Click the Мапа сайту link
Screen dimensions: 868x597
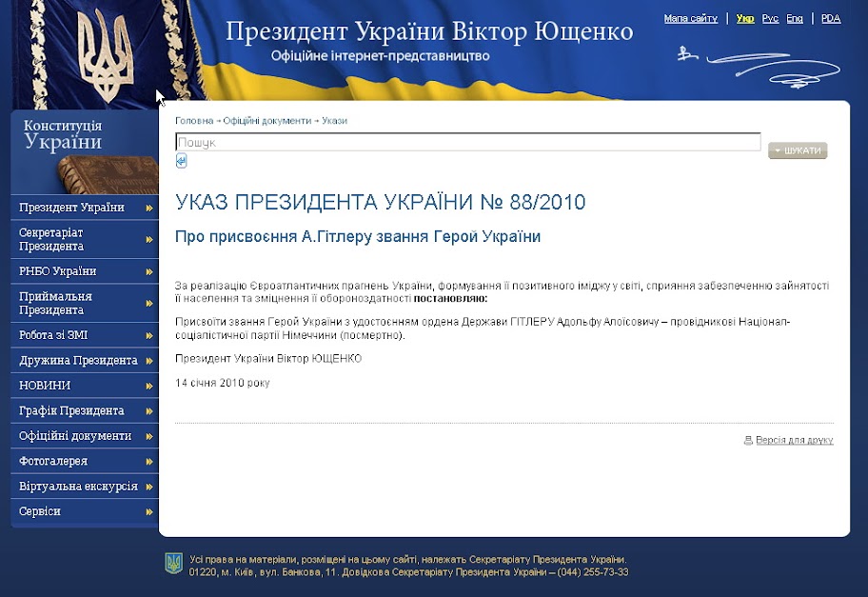(x=690, y=19)
